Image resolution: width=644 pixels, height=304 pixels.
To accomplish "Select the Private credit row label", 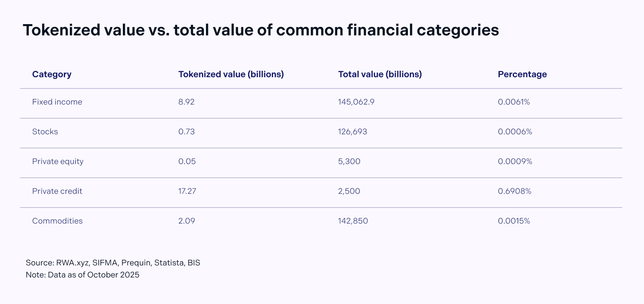I will pos(57,191).
